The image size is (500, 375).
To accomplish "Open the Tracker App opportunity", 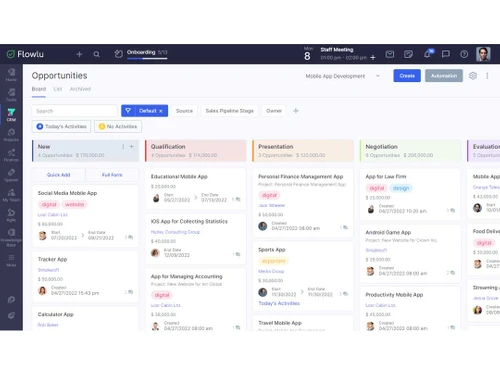I will coord(85,277).
